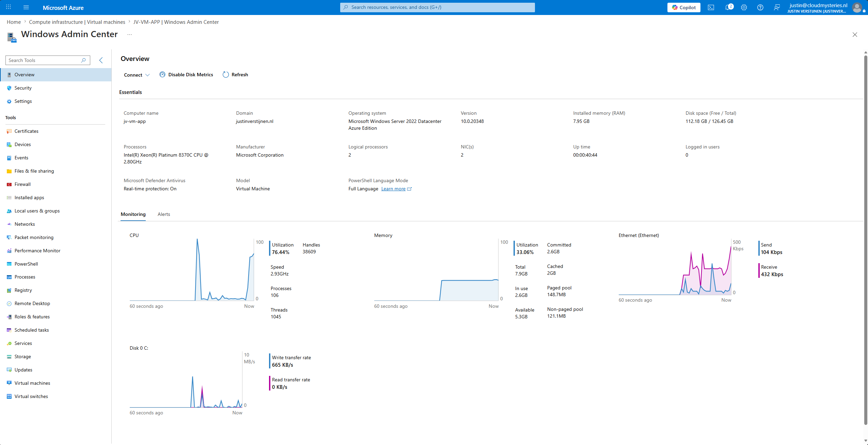Image resolution: width=868 pixels, height=445 pixels.
Task: Focus the Azure global search box
Action: coord(437,7)
